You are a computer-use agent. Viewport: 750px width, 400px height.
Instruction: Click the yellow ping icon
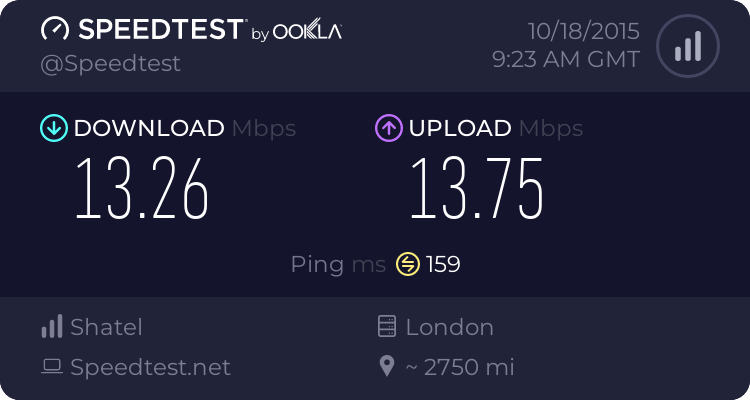click(x=408, y=264)
